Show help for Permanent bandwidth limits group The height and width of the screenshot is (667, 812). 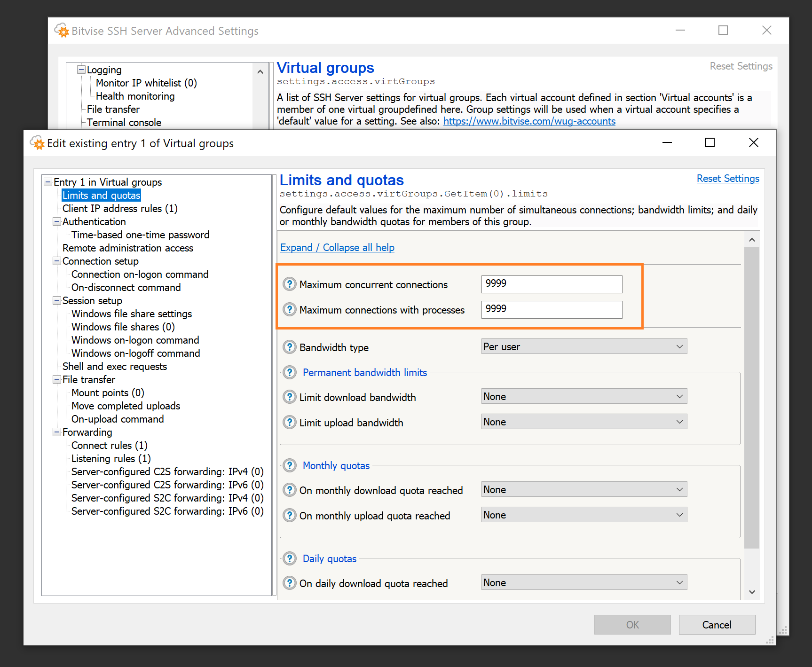coord(290,372)
